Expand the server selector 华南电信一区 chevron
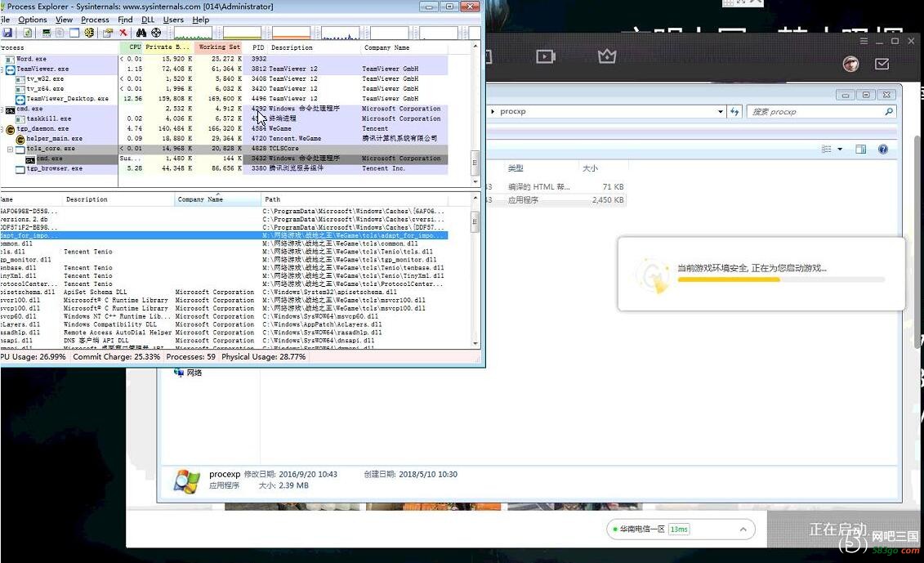The image size is (924, 563). [x=743, y=529]
